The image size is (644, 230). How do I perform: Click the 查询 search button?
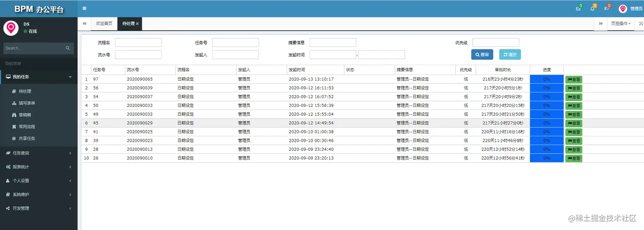[x=482, y=55]
